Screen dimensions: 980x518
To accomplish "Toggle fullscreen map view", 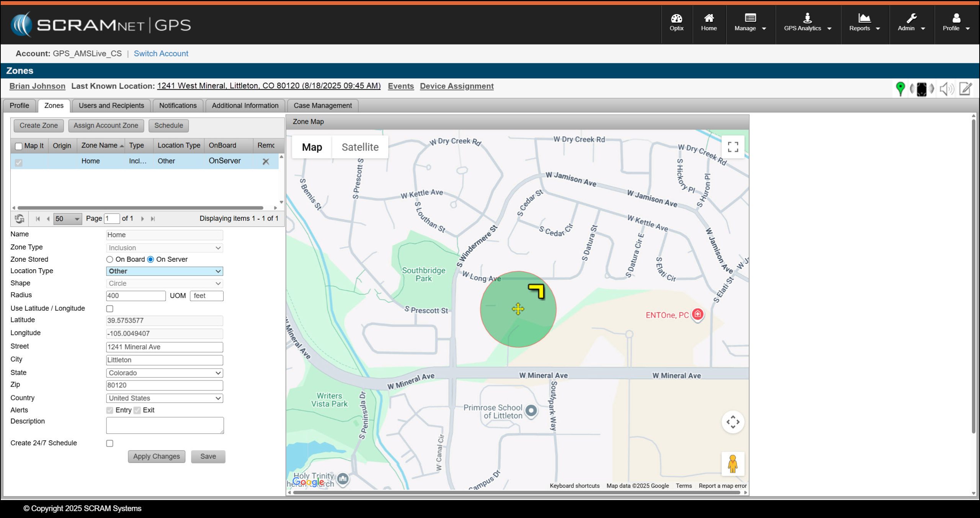I will pos(733,147).
